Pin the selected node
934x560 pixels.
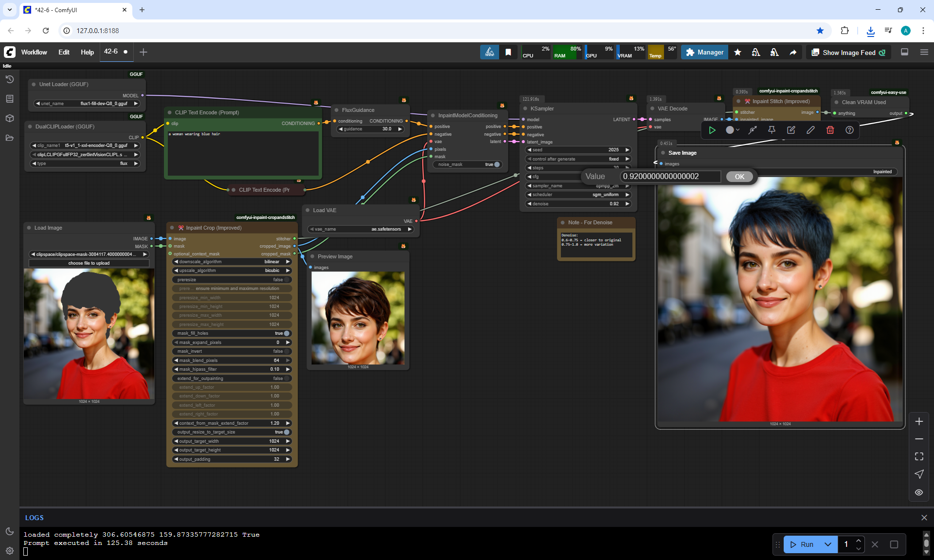coord(772,130)
